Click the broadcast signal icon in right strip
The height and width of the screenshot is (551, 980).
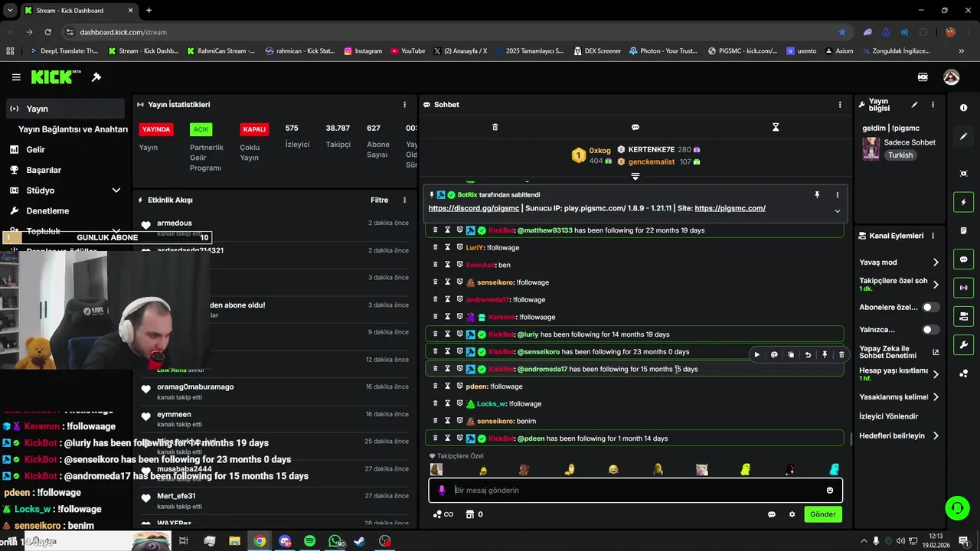point(963,288)
